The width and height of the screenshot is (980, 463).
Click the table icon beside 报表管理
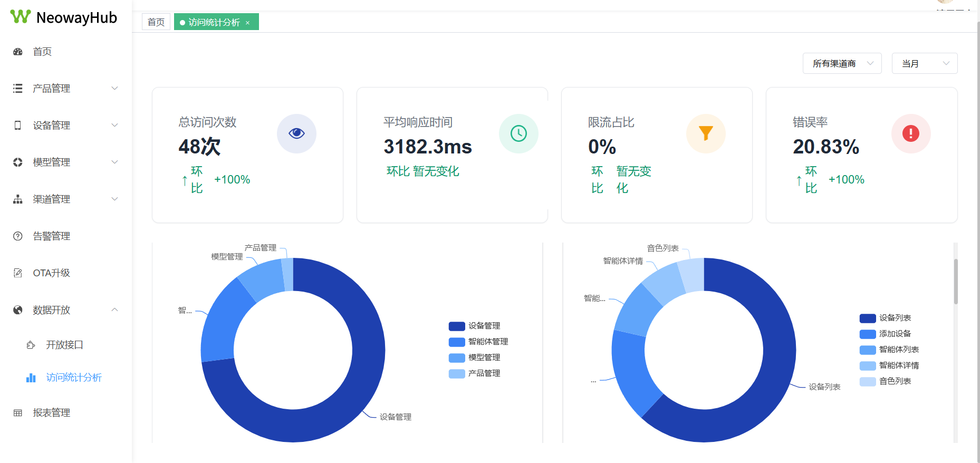click(18, 413)
